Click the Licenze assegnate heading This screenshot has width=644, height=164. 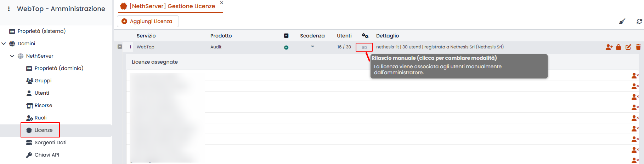154,62
